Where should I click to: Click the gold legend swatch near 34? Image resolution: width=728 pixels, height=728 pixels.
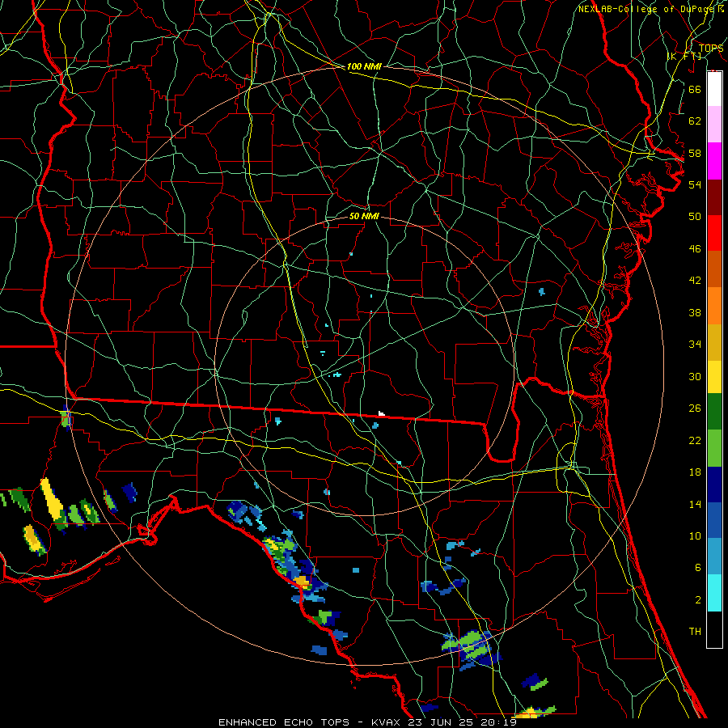click(x=714, y=342)
